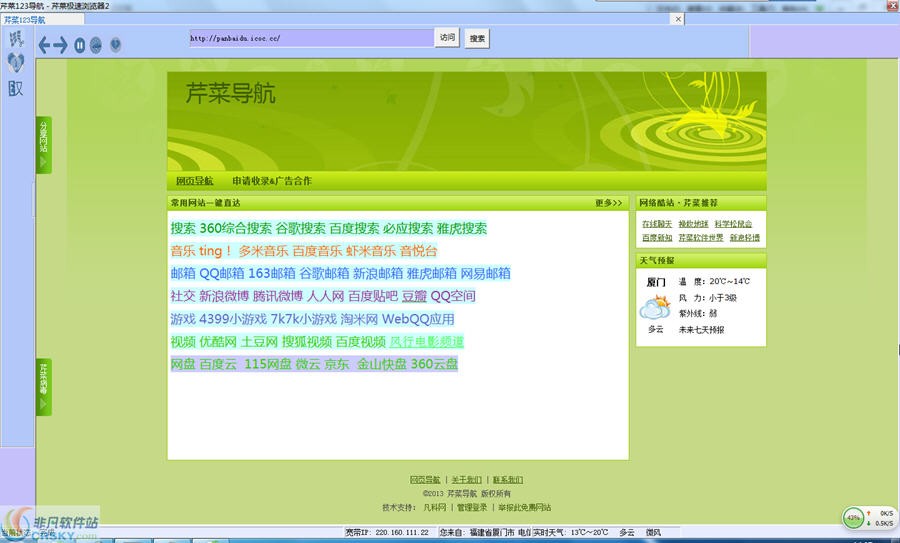Image resolution: width=900 pixels, height=543 pixels.
Task: Open the 网页导航 menu item
Action: 194,181
